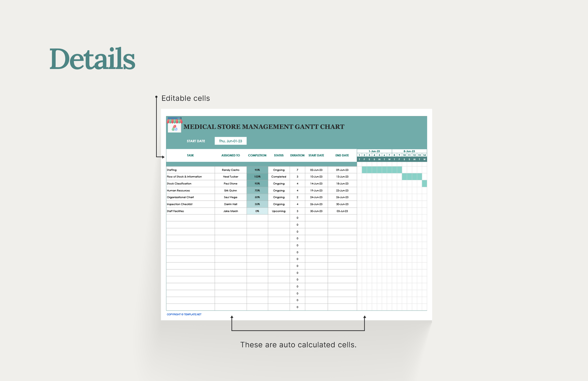Select the 24-Jun-23 start date cell
This screenshot has width=588, height=381.
pyautogui.click(x=316, y=197)
